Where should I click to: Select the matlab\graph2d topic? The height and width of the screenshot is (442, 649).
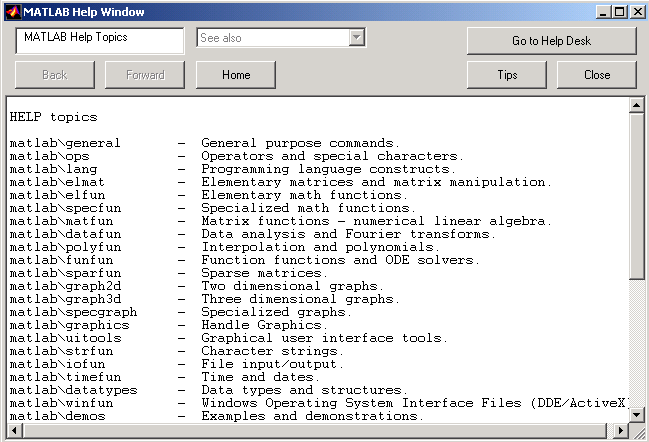tap(65, 286)
